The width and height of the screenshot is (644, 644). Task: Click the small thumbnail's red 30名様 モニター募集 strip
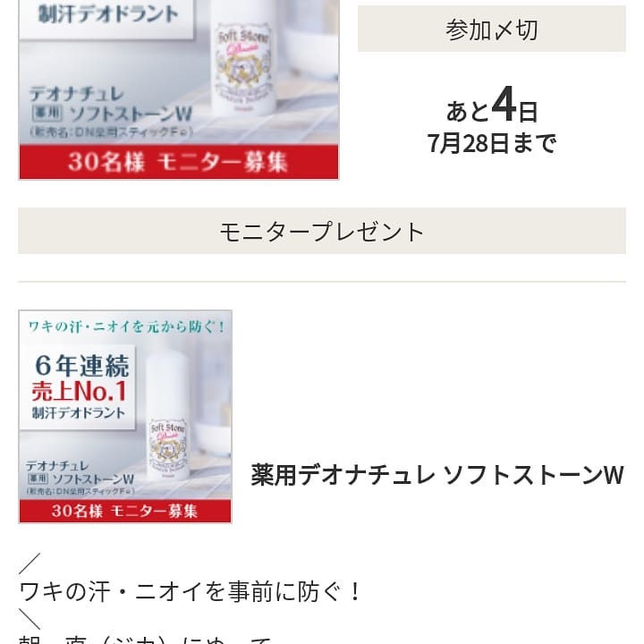point(125,511)
